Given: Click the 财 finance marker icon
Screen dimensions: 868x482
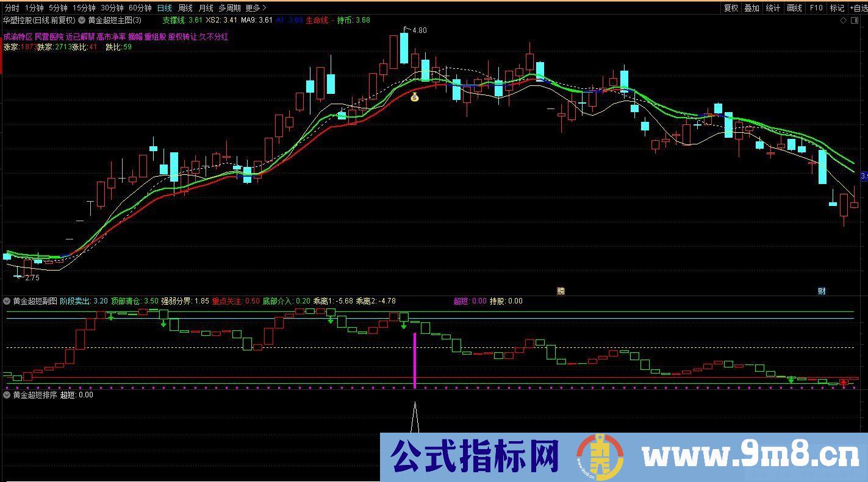Looking at the screenshot, I should pyautogui.click(x=822, y=291).
